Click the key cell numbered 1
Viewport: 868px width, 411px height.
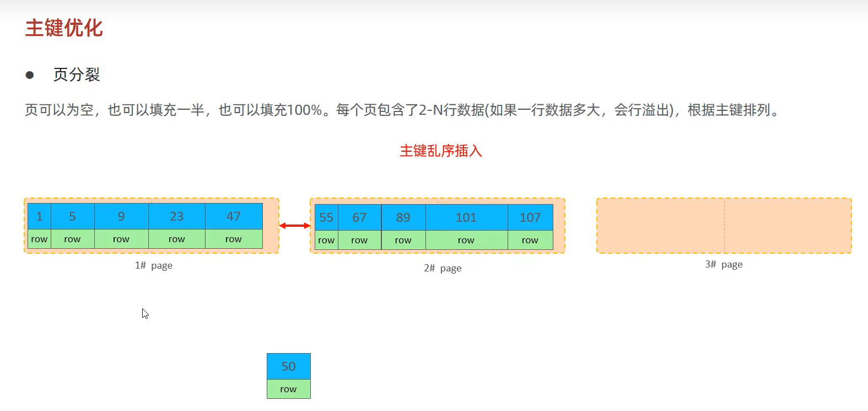[39, 216]
